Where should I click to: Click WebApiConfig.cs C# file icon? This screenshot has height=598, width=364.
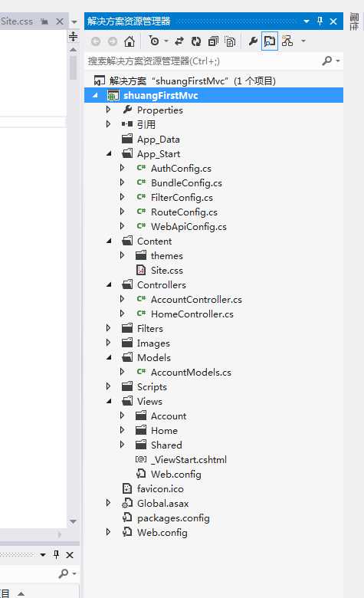tap(141, 226)
